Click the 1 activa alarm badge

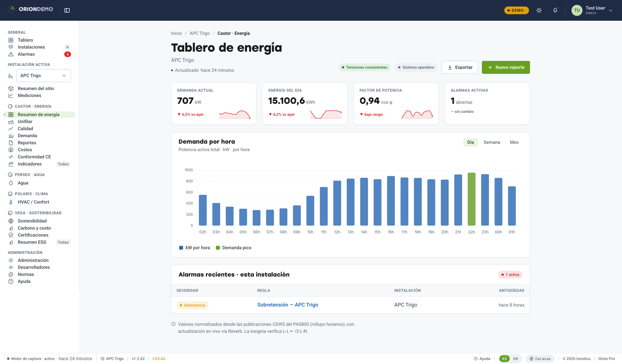tap(510, 275)
